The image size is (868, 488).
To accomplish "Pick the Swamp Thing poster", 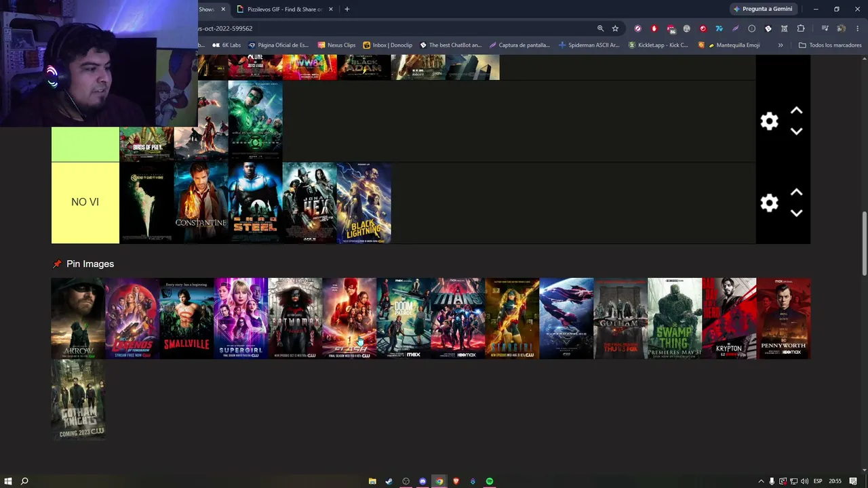I will click(675, 319).
